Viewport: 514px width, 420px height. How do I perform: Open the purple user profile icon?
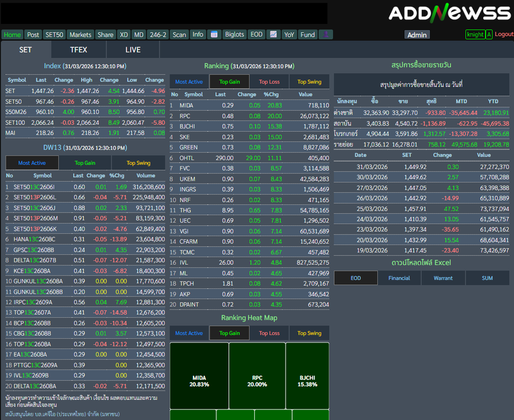[325, 35]
